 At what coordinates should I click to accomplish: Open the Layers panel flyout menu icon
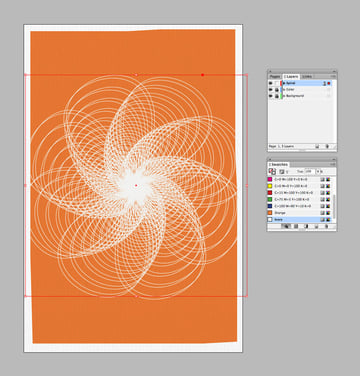(x=333, y=77)
